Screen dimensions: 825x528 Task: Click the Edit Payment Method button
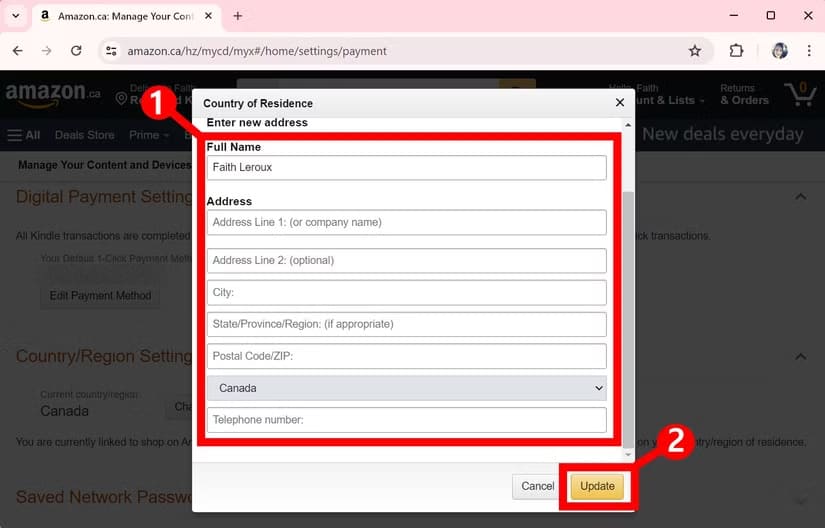pos(100,296)
